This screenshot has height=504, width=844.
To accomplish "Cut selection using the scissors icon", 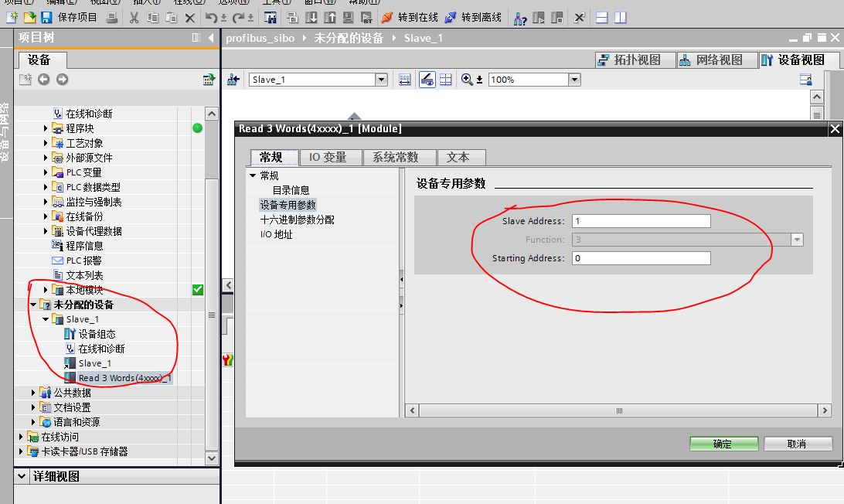I will (x=134, y=18).
